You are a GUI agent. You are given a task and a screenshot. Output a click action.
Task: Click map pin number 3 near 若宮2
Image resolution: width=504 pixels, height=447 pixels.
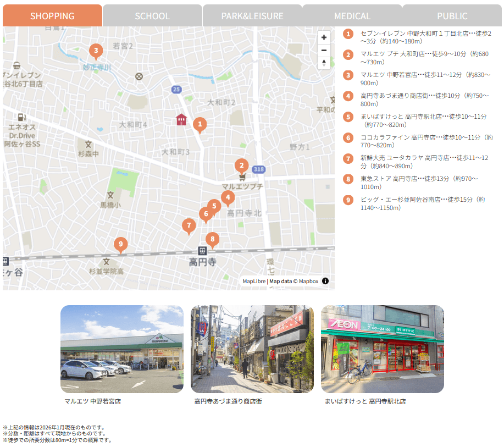click(96, 52)
